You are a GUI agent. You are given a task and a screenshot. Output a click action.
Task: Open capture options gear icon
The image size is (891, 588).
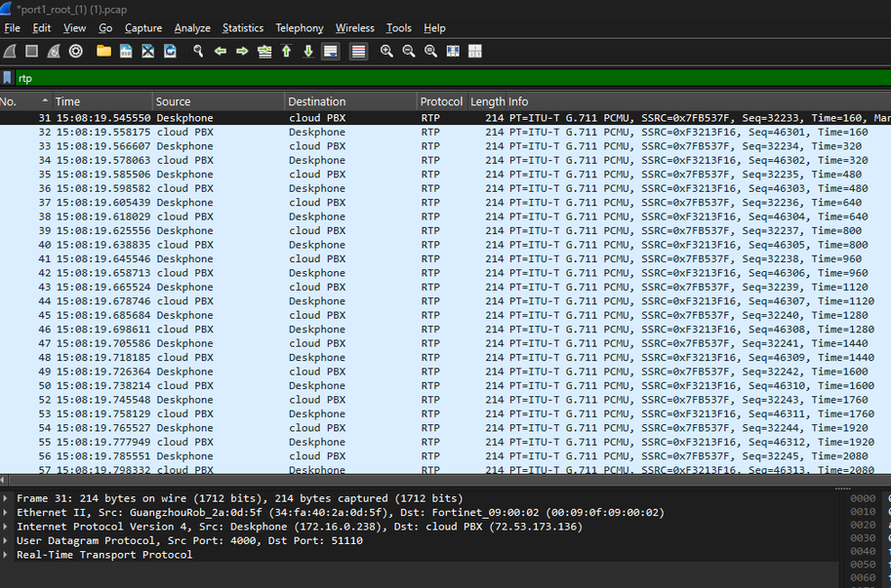coord(75,51)
